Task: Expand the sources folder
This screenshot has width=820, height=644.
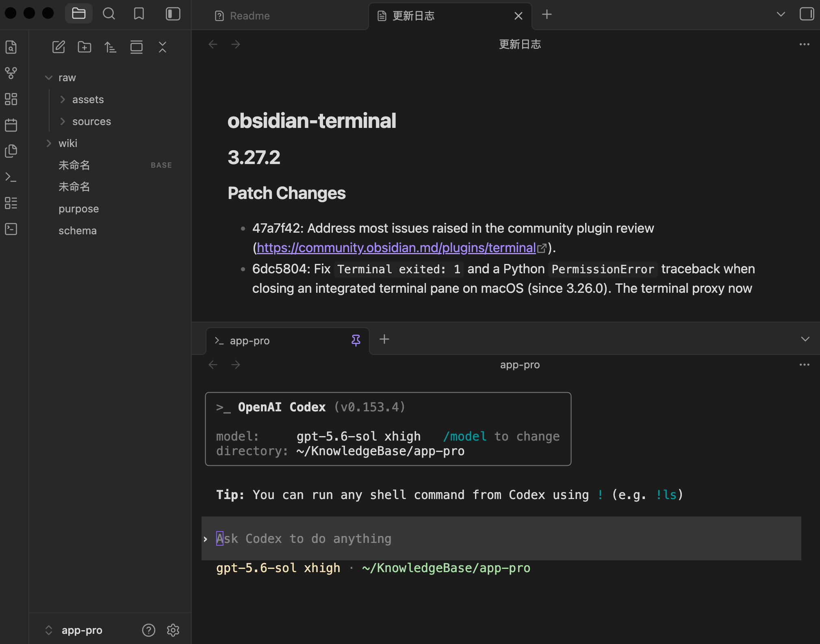Action: point(63,121)
